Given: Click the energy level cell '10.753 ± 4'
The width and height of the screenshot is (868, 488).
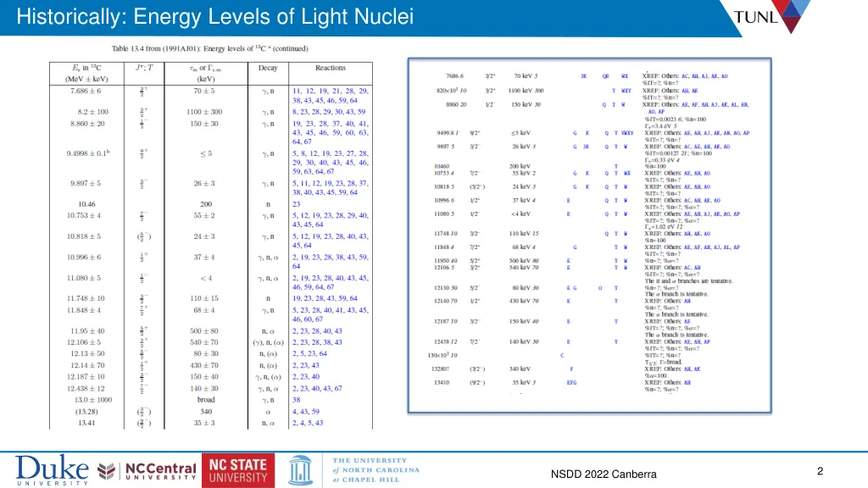Looking at the screenshot, I should click(84, 216).
